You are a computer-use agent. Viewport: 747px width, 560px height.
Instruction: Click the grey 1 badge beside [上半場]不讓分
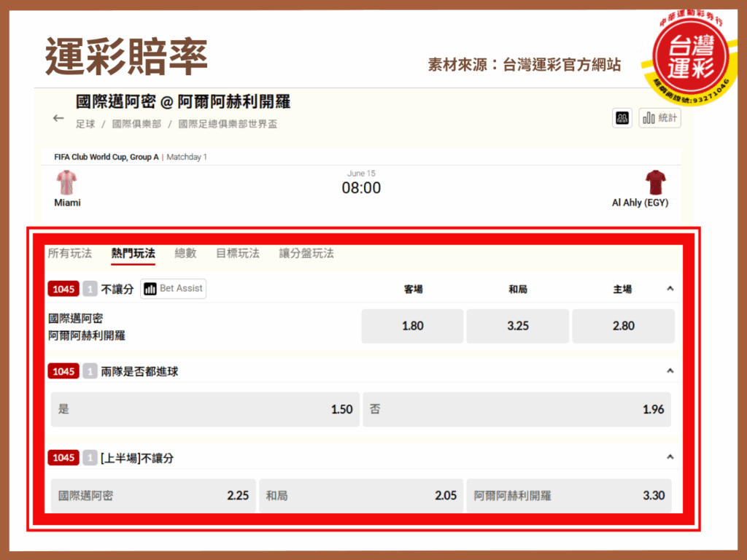tap(90, 458)
